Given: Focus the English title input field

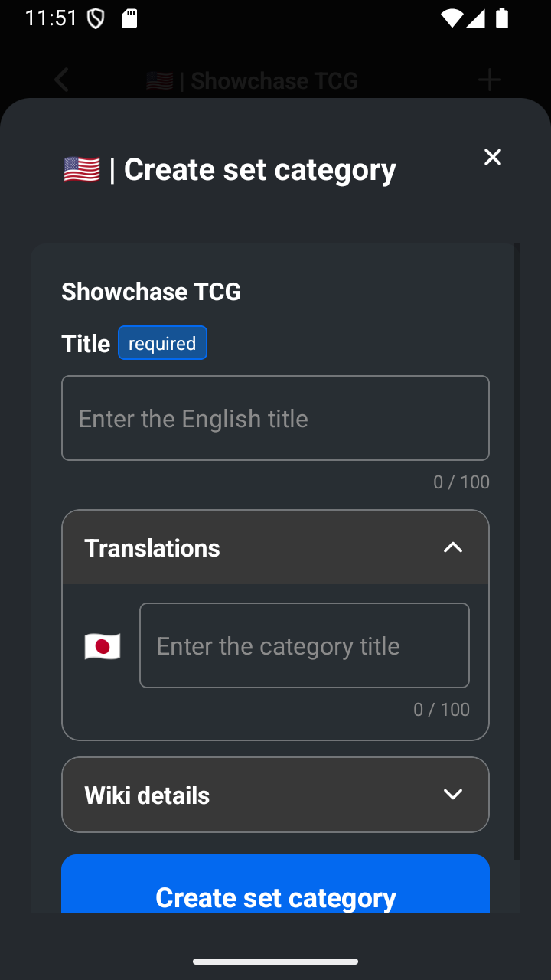Looking at the screenshot, I should point(275,418).
